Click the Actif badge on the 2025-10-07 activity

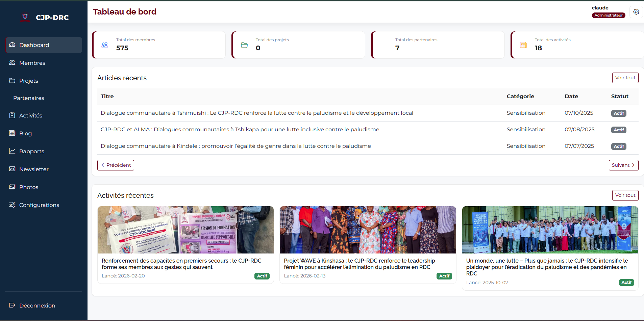(x=626, y=283)
